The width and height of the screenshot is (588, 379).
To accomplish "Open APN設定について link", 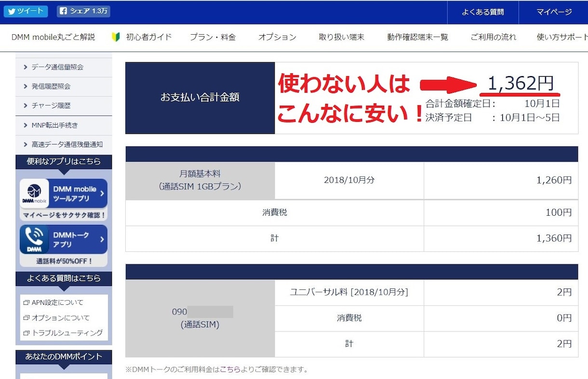I will [x=57, y=302].
